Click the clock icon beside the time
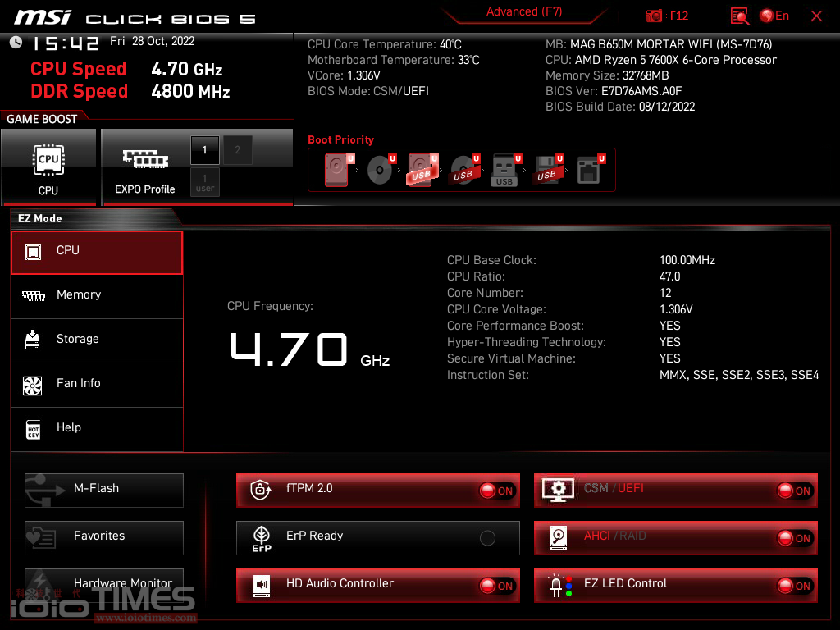Screen dimensions: 840x630 (x=16, y=43)
